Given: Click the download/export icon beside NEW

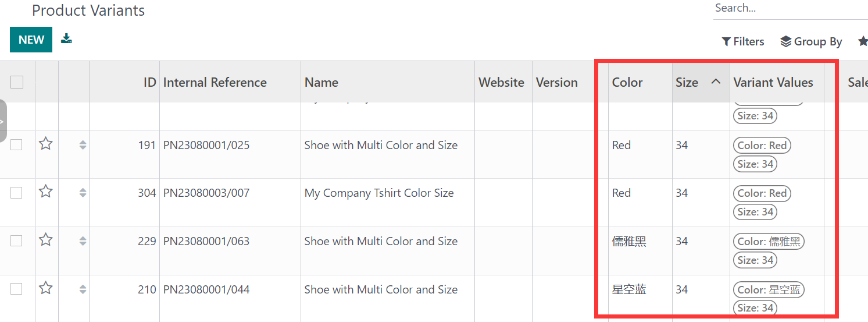Looking at the screenshot, I should click(66, 39).
